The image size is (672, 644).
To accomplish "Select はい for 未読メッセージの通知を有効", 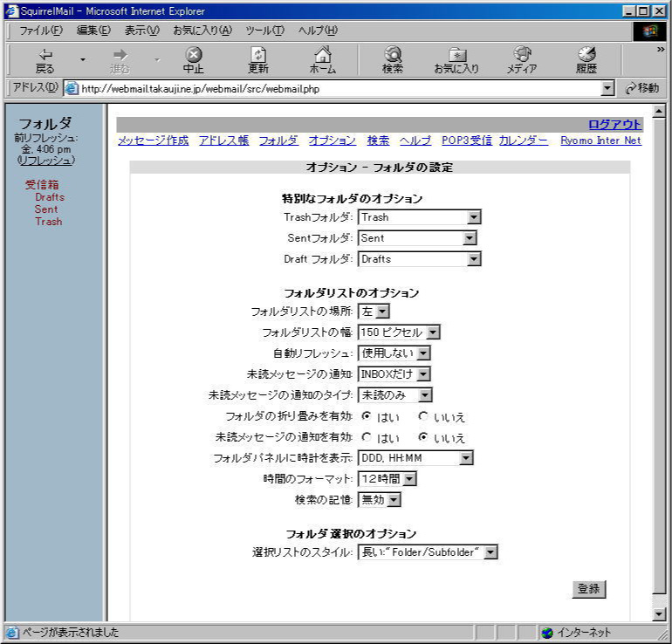I will click(366, 436).
